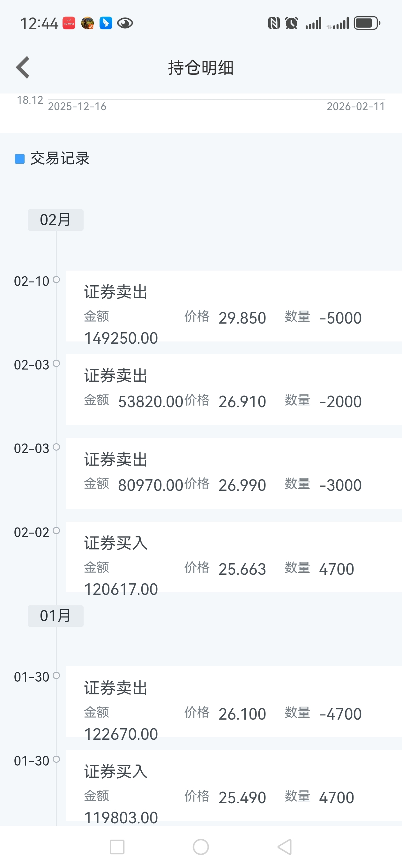Select the 01月 month header
Viewport: 402px width, 868px height.
[x=56, y=616]
